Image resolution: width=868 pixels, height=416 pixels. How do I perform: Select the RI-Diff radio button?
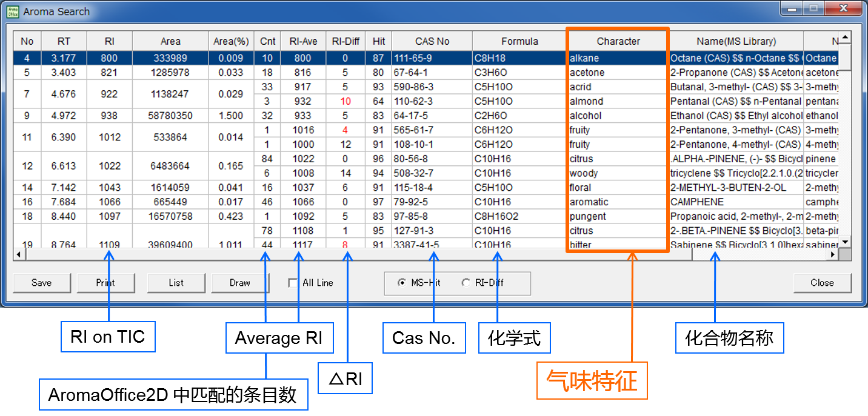(466, 283)
